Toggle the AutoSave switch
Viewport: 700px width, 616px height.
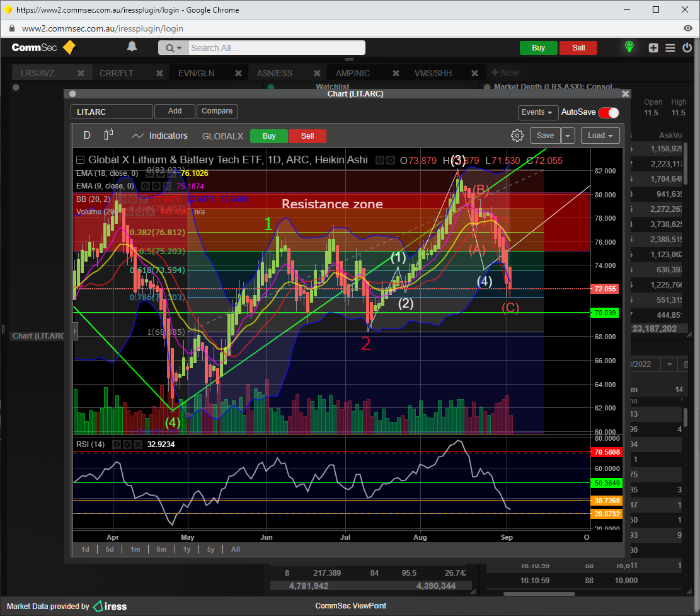[609, 113]
